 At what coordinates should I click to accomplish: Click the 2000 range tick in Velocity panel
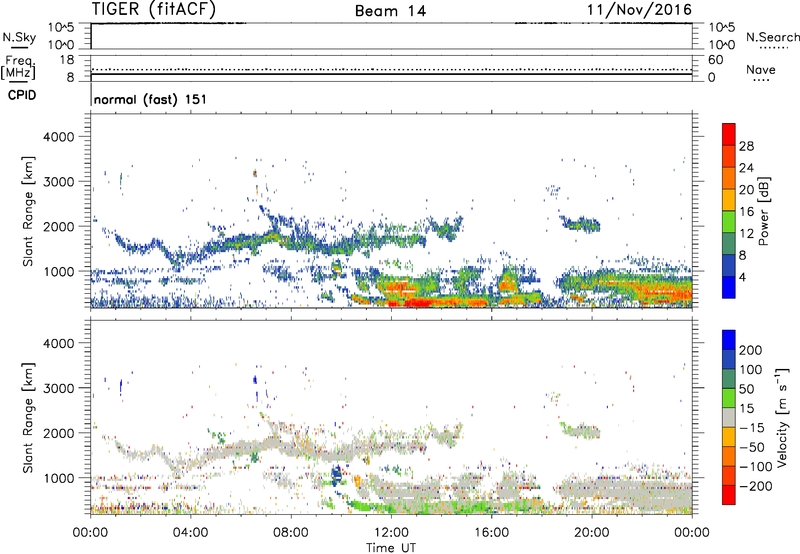click(59, 433)
